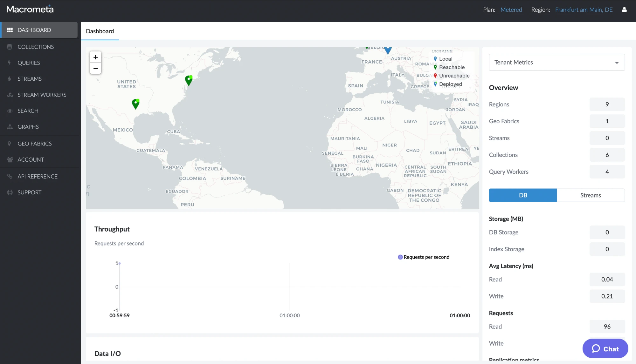Viewport: 636px width, 364px height.
Task: Click the Read latency value 0.04
Action: pos(607,279)
